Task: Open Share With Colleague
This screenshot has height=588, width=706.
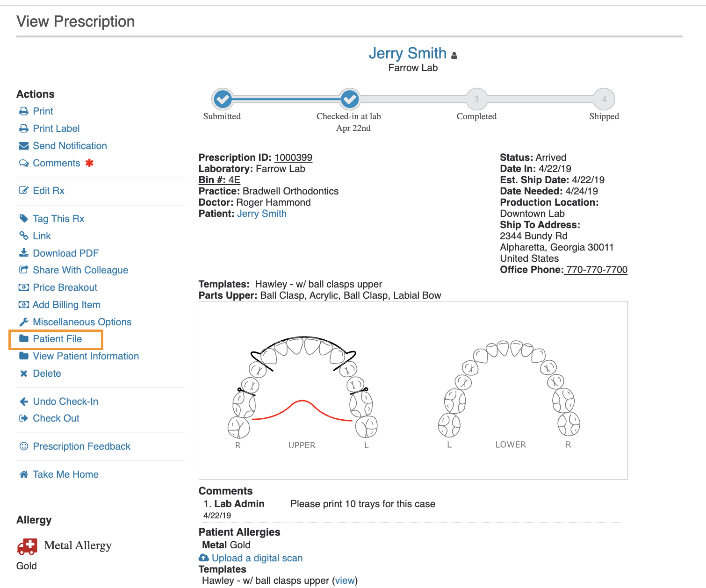Action: pos(80,270)
